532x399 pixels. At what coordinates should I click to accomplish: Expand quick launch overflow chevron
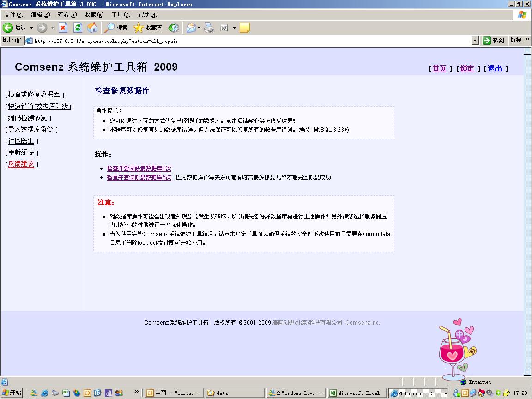coord(136,392)
